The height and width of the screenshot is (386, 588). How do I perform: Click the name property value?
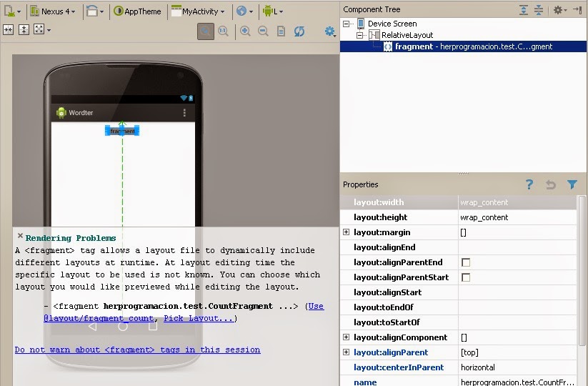[x=517, y=382]
